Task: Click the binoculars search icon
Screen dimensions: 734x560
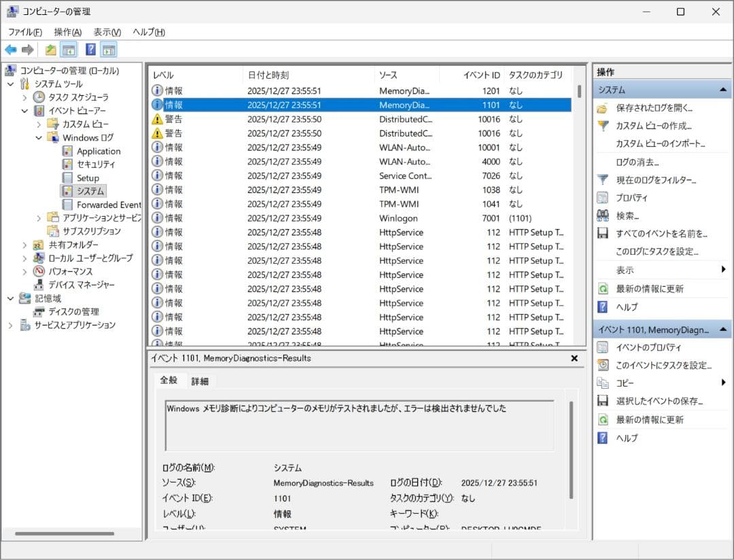Action: [x=602, y=215]
